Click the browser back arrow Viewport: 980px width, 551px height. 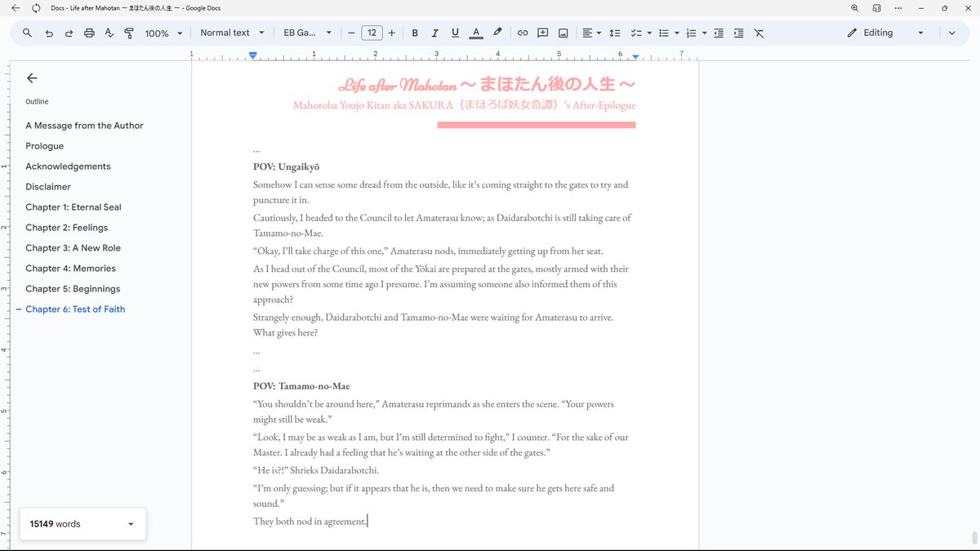[x=16, y=8]
